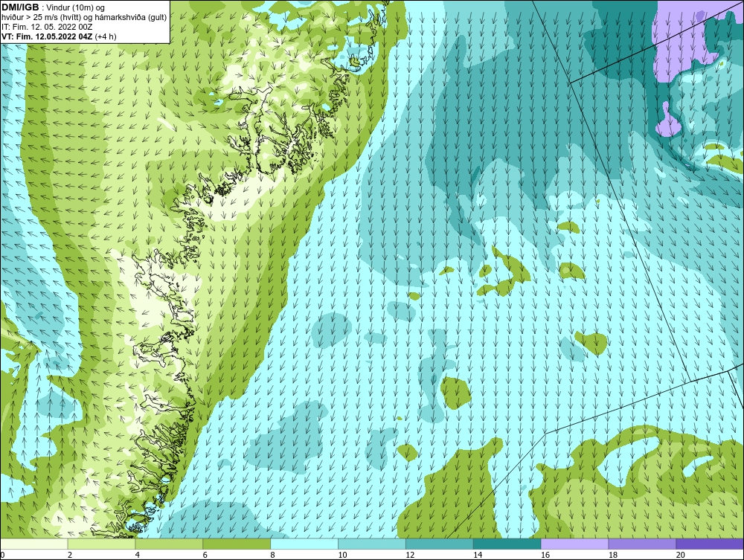Click the 8–10 m/s light cyan legend swatch
The image size is (744, 560).
click(x=304, y=544)
